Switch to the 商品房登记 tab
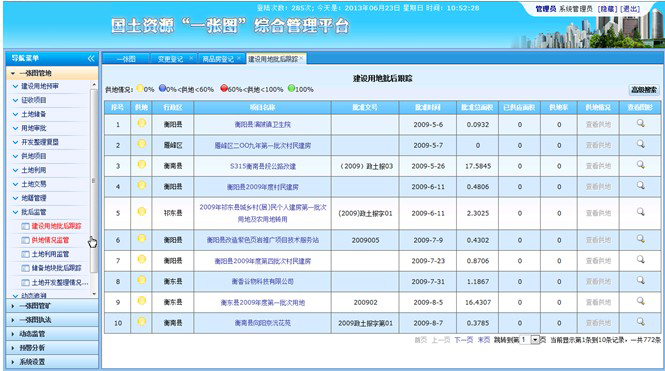The width and height of the screenshot is (665, 371). pyautogui.click(x=218, y=59)
